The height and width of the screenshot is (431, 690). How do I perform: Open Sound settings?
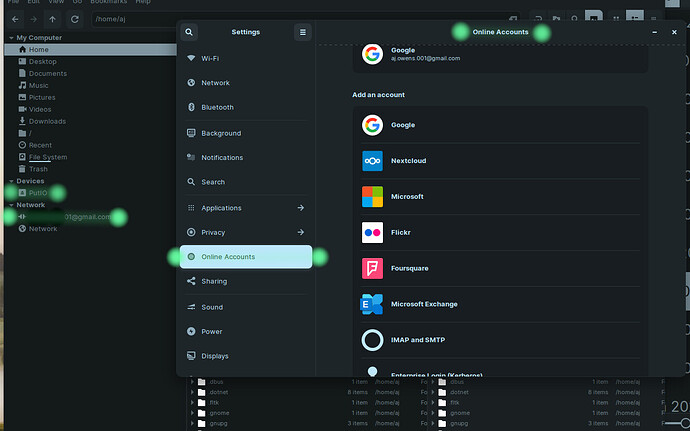[246, 307]
